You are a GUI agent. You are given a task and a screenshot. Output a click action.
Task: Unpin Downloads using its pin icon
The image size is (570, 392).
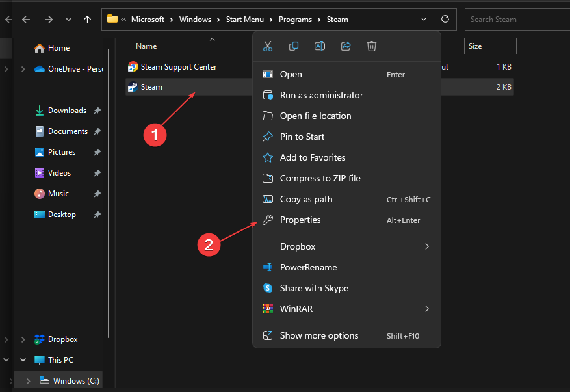pos(97,111)
